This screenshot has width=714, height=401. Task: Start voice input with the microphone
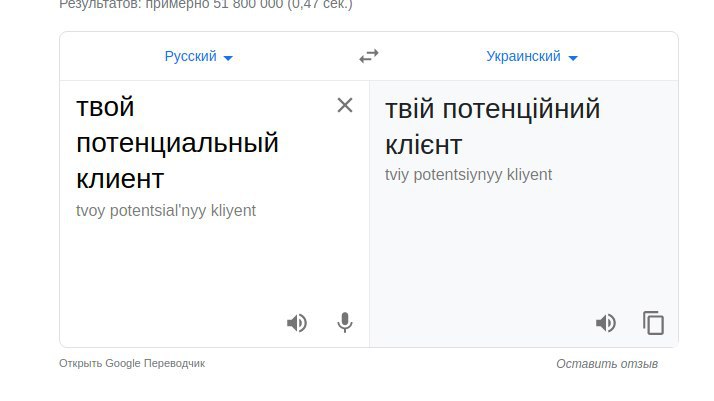click(345, 323)
